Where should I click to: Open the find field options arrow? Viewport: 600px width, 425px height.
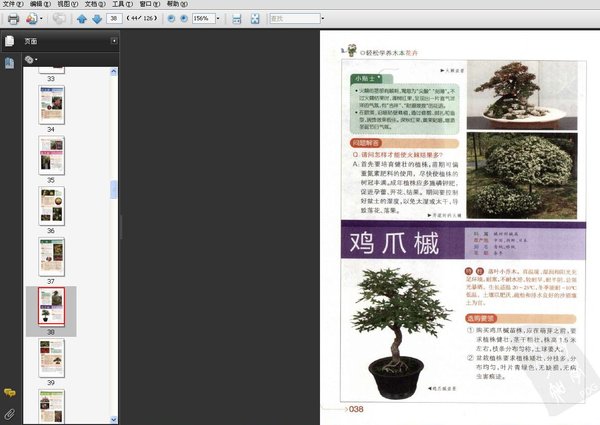click(323, 18)
